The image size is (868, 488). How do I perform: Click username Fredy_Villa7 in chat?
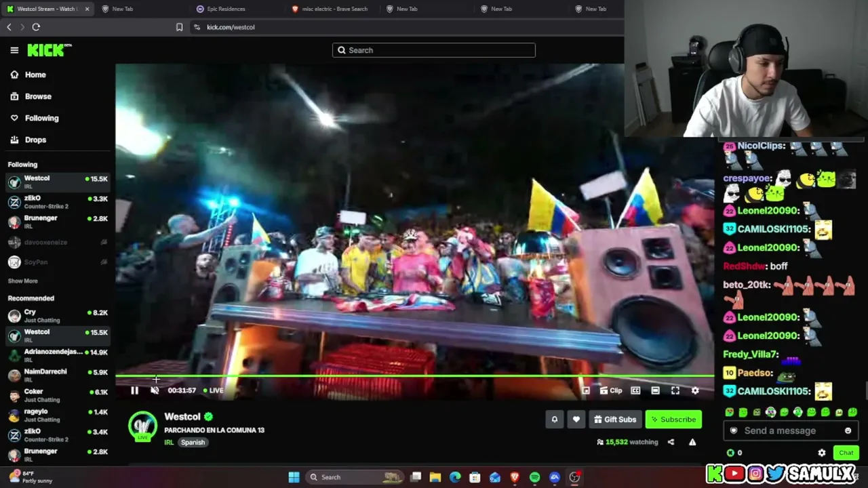(751, 354)
